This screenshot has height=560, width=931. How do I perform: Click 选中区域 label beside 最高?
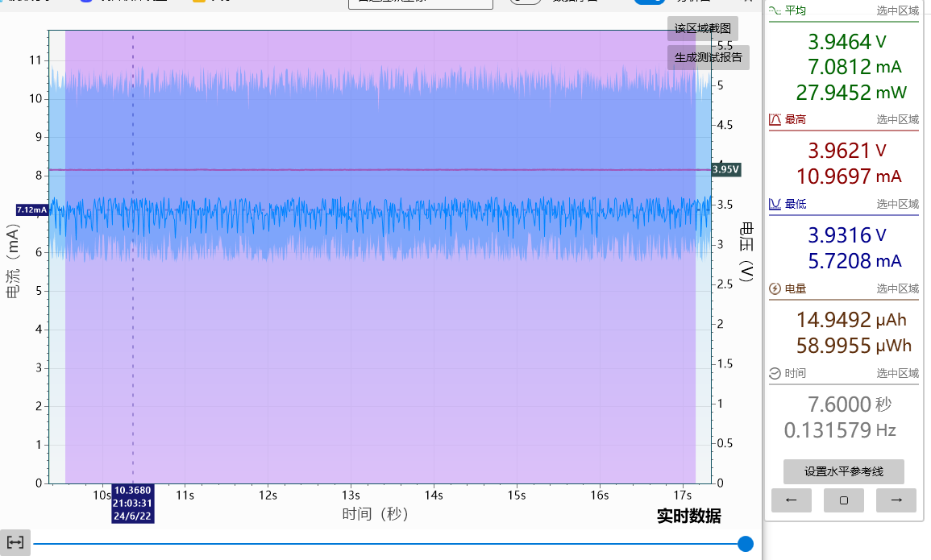(x=898, y=119)
